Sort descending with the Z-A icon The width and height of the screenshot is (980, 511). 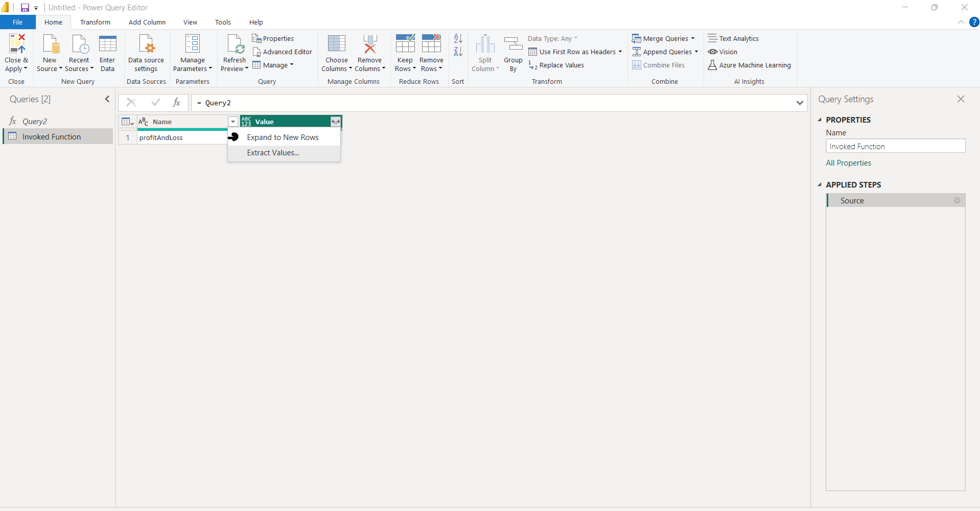458,52
